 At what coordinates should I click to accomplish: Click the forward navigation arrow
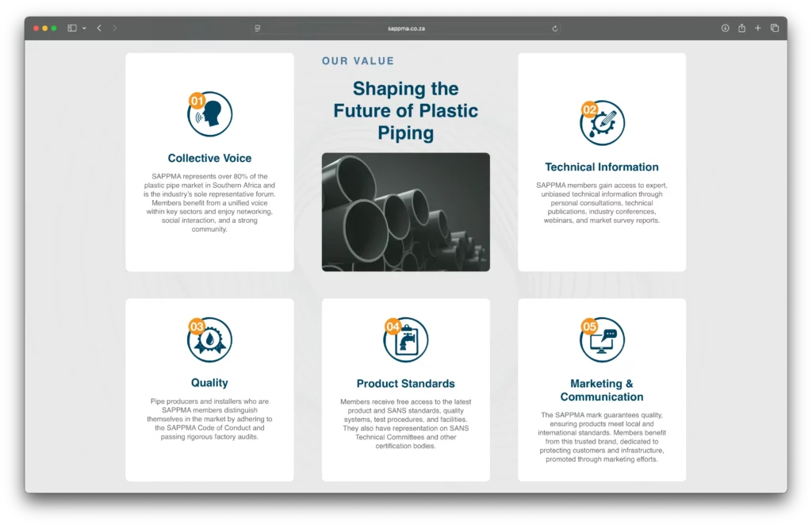(x=115, y=29)
